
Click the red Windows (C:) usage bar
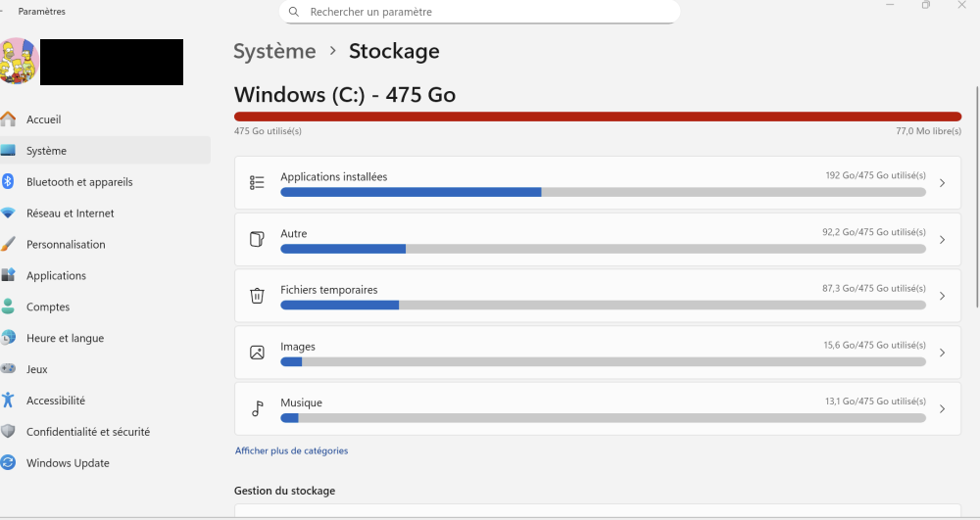click(x=597, y=117)
